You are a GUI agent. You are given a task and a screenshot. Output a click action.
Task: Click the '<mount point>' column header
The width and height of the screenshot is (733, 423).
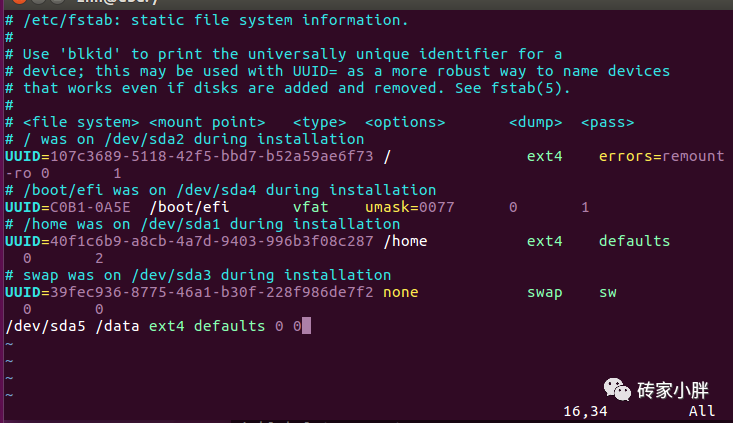click(x=207, y=122)
